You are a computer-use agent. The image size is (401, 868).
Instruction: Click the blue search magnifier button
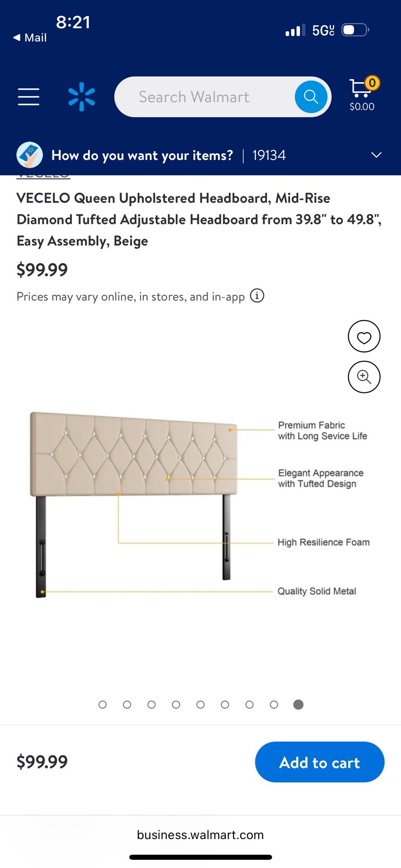(310, 97)
